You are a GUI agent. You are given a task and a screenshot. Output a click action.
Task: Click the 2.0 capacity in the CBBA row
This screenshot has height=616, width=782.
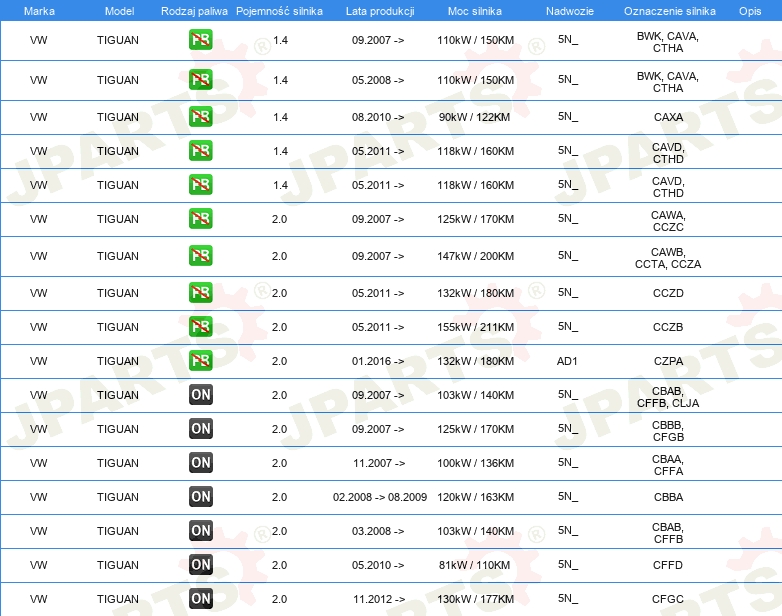279,497
